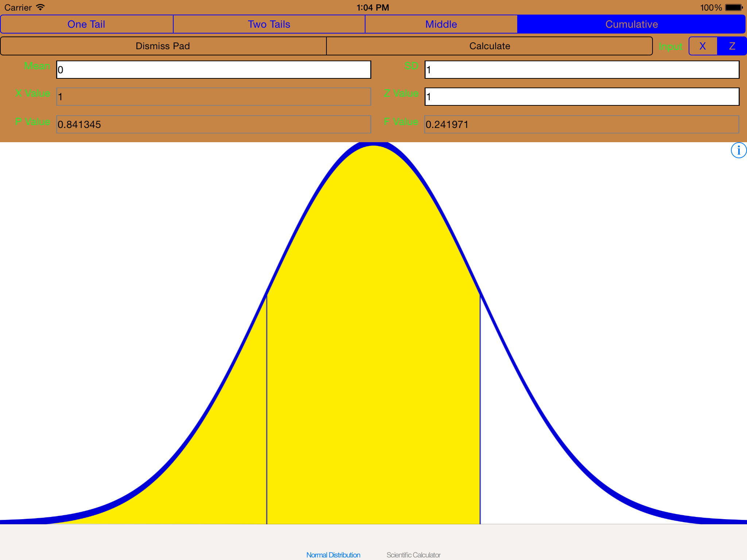747x560 pixels.
Task: Click the F Value label
Action: tap(401, 122)
